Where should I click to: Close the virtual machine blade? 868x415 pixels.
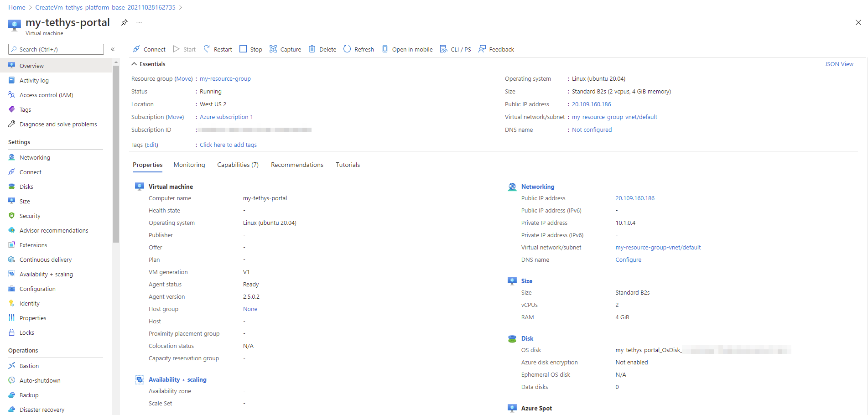[x=858, y=22]
